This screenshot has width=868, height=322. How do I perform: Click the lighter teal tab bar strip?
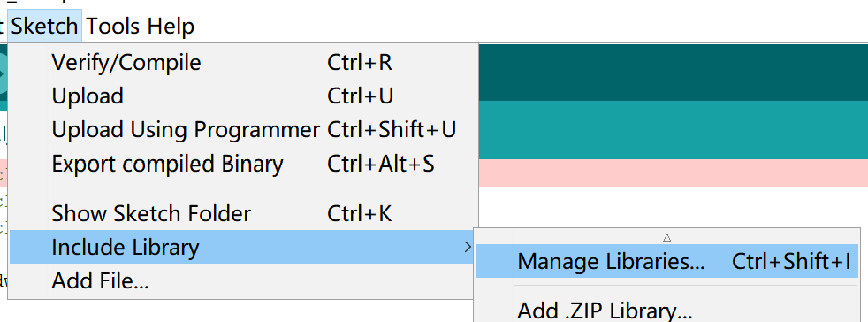pos(673,130)
